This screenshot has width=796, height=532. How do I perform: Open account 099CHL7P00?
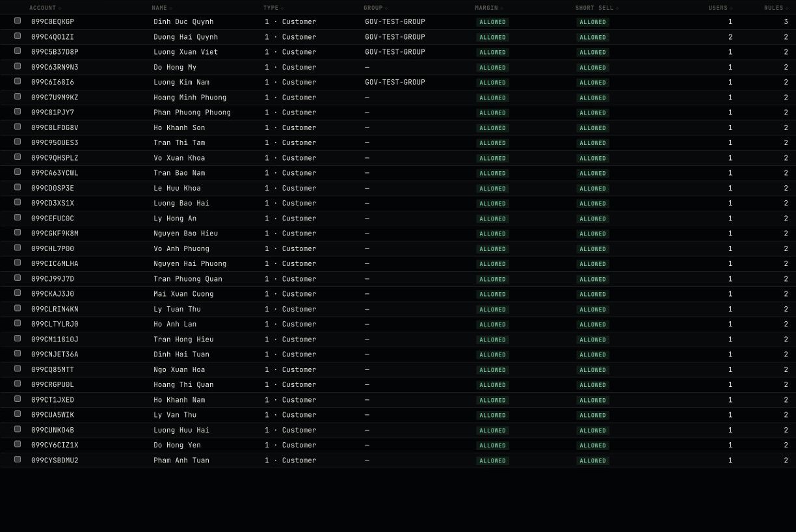(53, 248)
